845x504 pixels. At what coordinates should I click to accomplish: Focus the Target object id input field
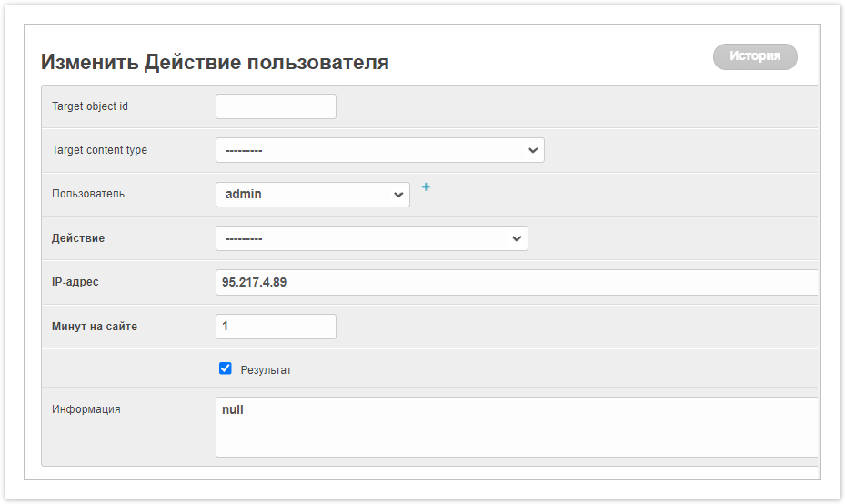[x=276, y=106]
